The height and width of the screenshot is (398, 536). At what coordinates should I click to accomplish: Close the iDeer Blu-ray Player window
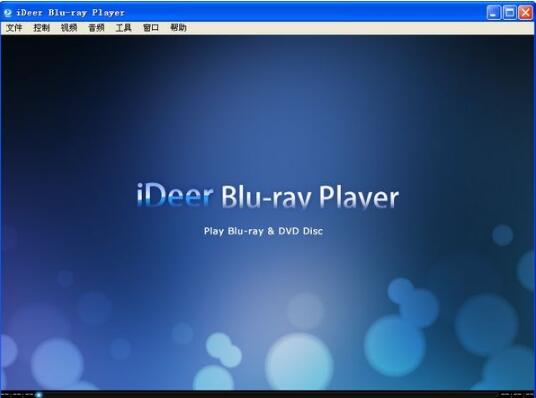pyautogui.click(x=526, y=13)
